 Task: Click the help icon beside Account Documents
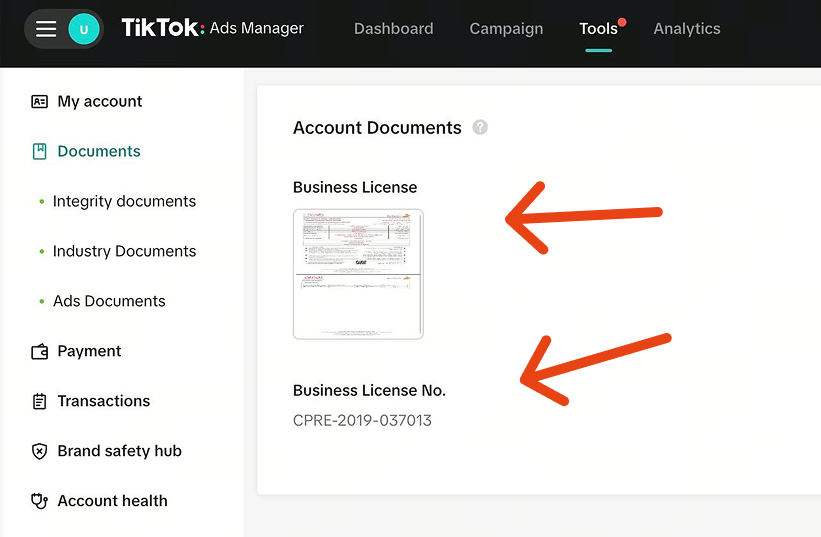480,127
